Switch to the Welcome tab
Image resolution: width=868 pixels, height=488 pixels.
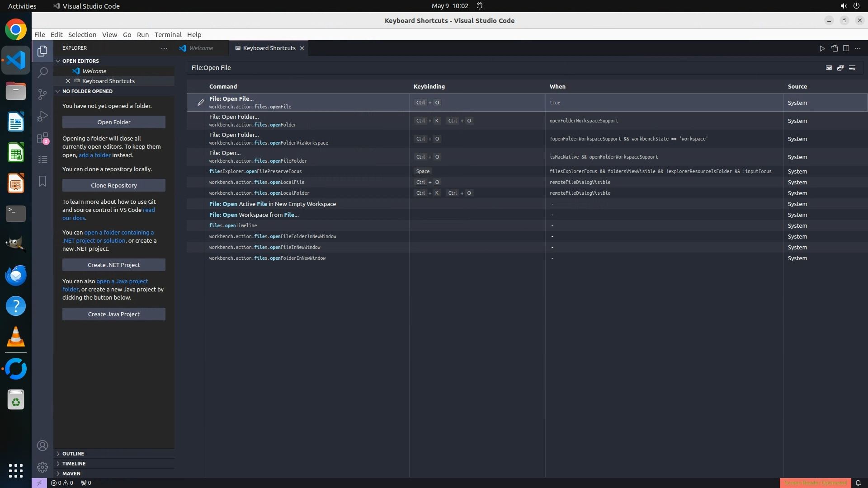click(201, 48)
